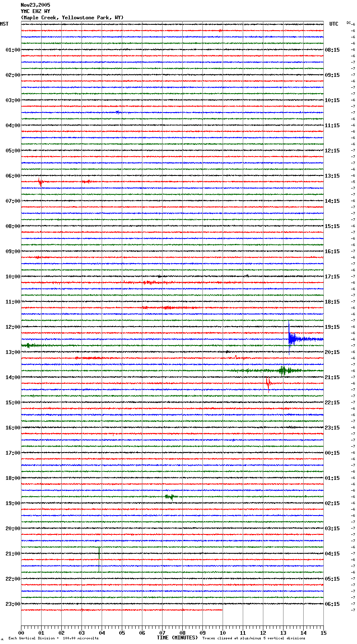Click the '12:00' MST time label
The height and width of the screenshot is (644, 357).
[13, 327]
